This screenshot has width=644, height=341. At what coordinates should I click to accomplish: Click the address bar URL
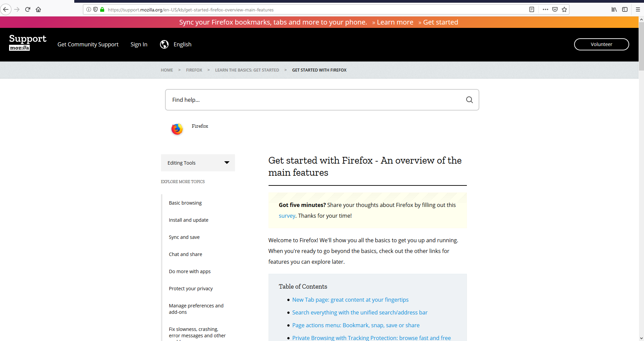click(191, 10)
